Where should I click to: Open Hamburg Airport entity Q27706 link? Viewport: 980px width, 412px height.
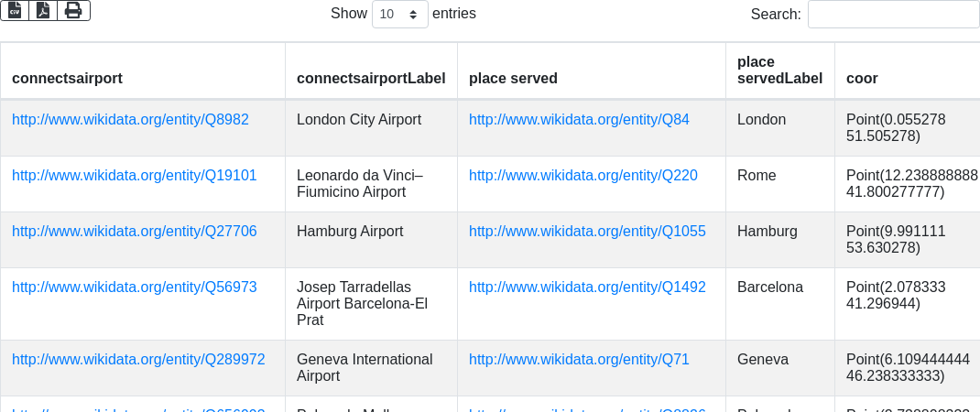pos(134,232)
